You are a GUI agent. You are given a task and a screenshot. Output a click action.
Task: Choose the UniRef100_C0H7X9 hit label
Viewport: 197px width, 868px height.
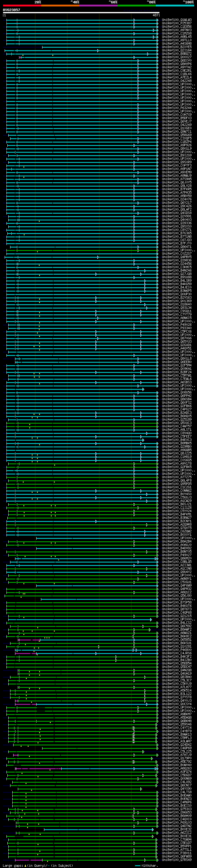177,115
